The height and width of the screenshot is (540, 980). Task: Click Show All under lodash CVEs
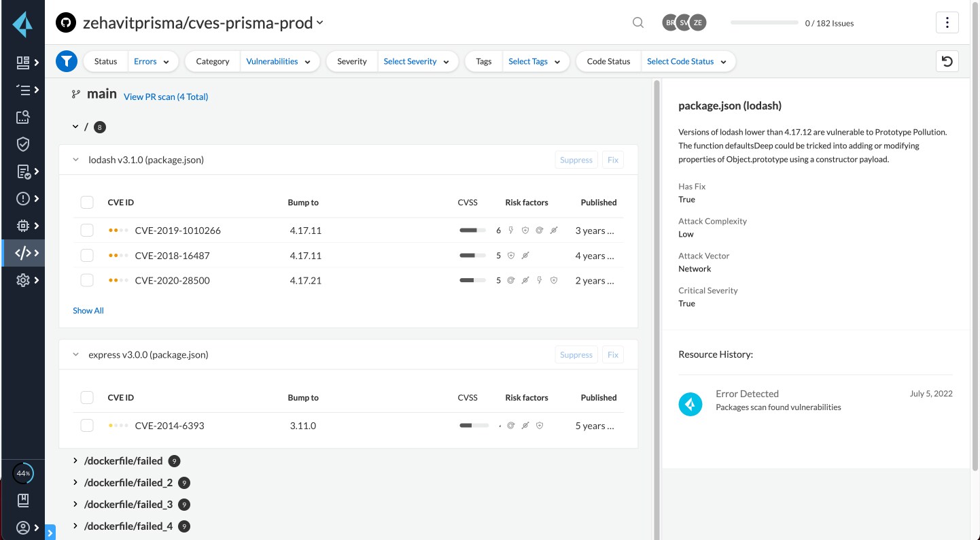pos(88,311)
